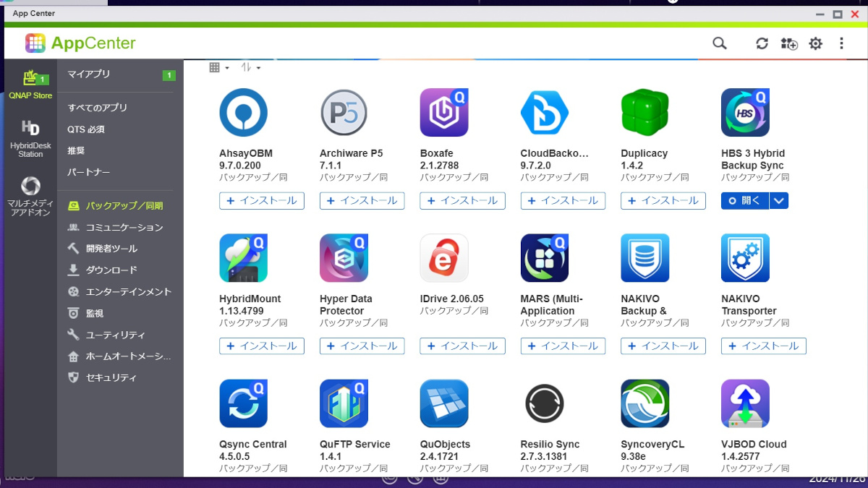The width and height of the screenshot is (868, 488).
Task: Open the HybridMount app icon
Action: (x=244, y=258)
